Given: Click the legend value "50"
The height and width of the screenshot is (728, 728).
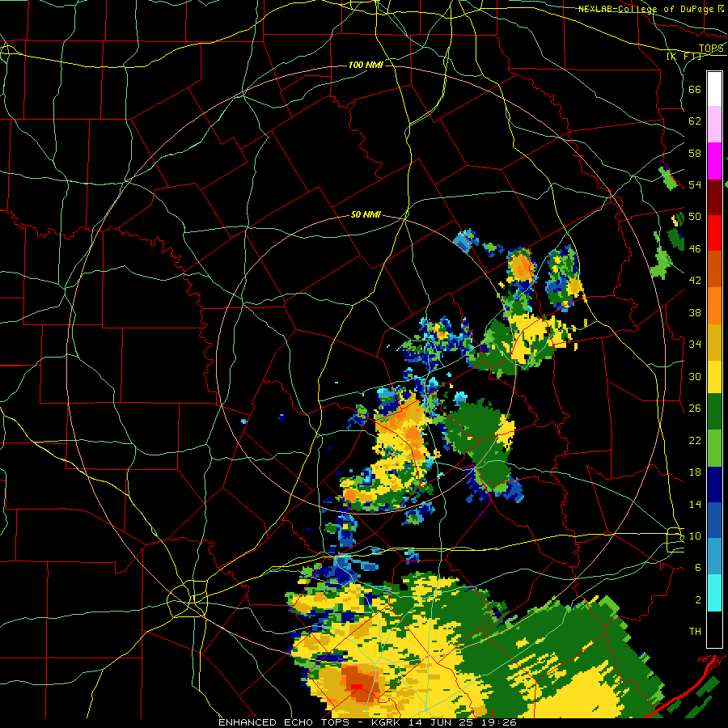Looking at the screenshot, I should (695, 216).
